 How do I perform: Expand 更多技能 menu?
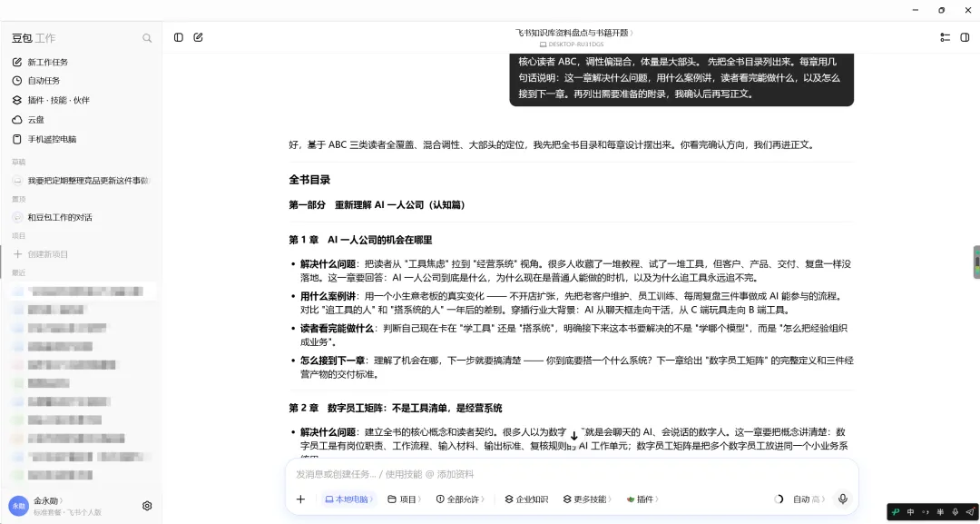coord(587,499)
